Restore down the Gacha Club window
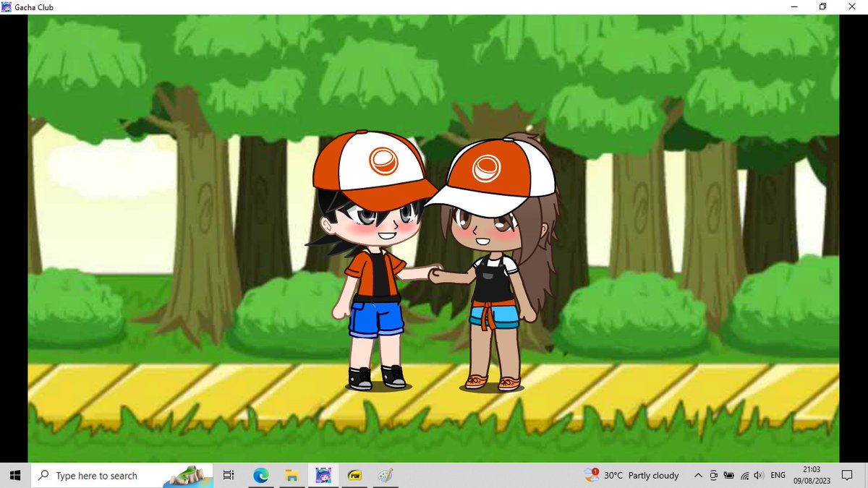This screenshot has width=868, height=488. [823, 7]
